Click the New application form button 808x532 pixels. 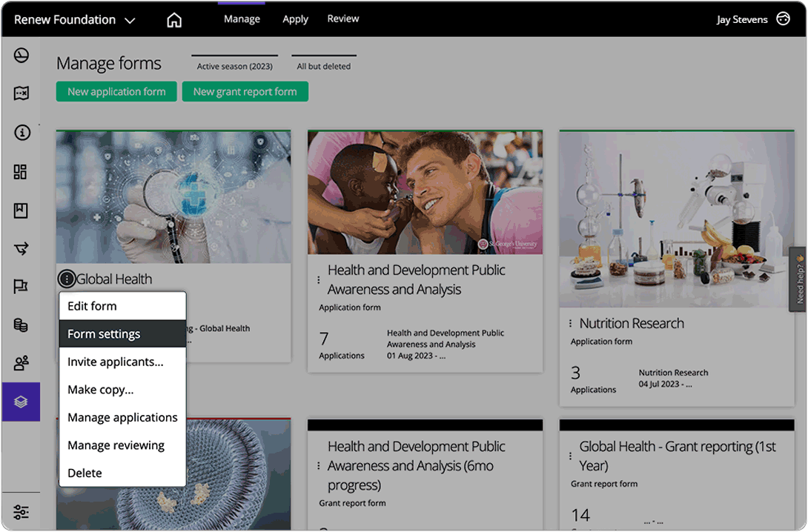coord(116,92)
